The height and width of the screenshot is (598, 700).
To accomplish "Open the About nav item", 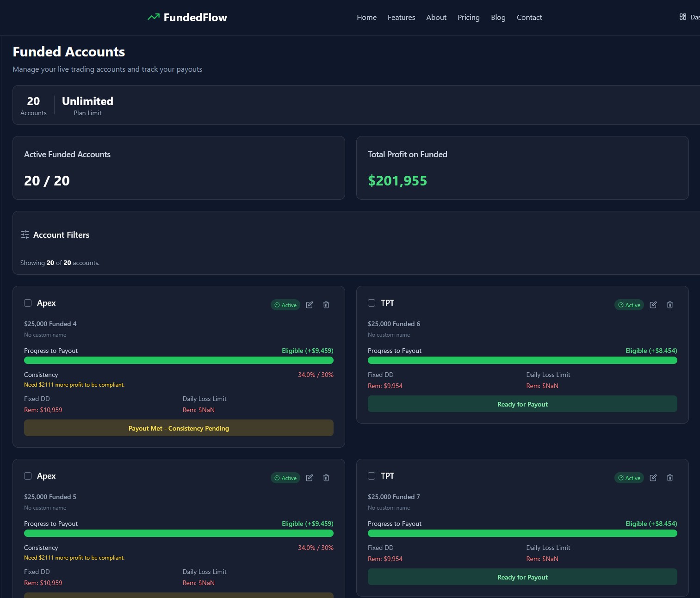I will [x=436, y=17].
